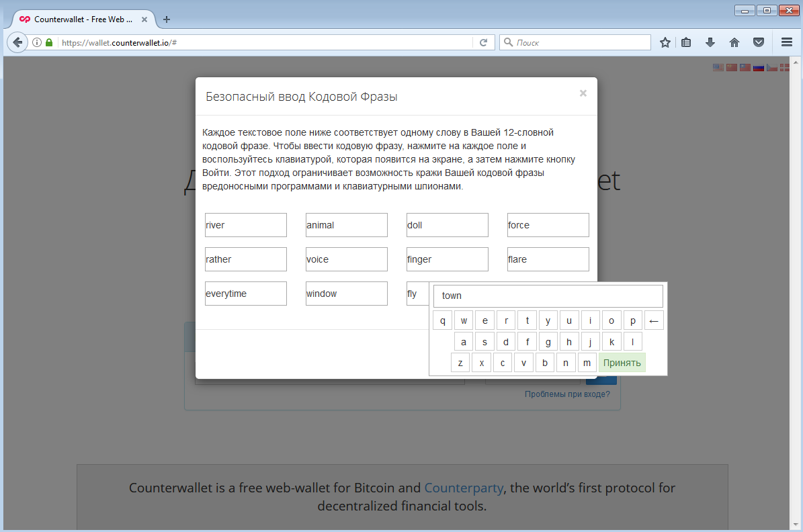Switch language using the Czech flag
The width and height of the screenshot is (803, 532).
click(772, 68)
